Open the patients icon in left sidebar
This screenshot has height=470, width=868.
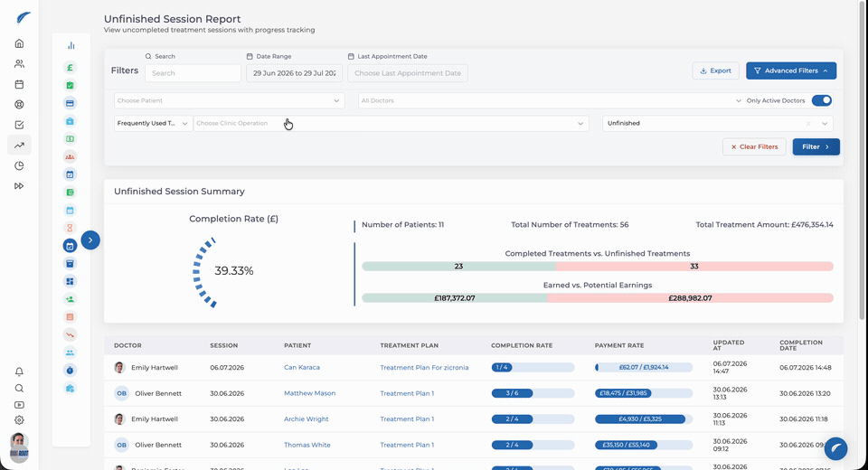pos(19,64)
